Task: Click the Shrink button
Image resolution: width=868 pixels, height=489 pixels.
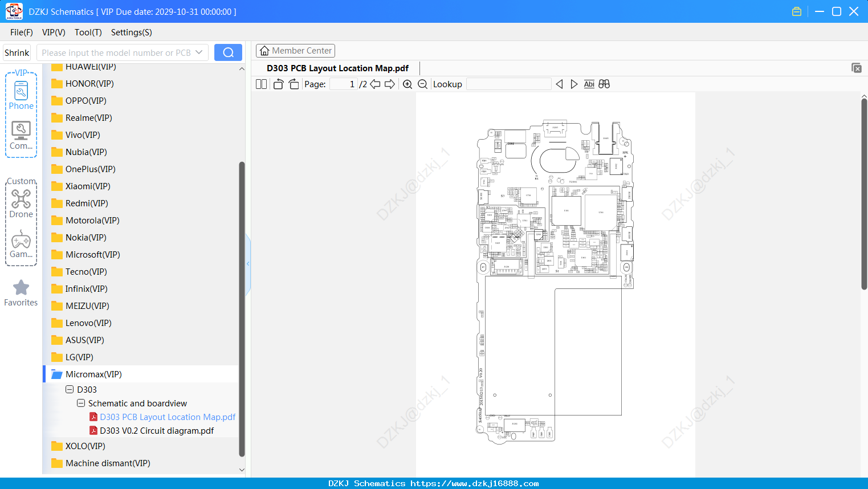Action: (17, 52)
